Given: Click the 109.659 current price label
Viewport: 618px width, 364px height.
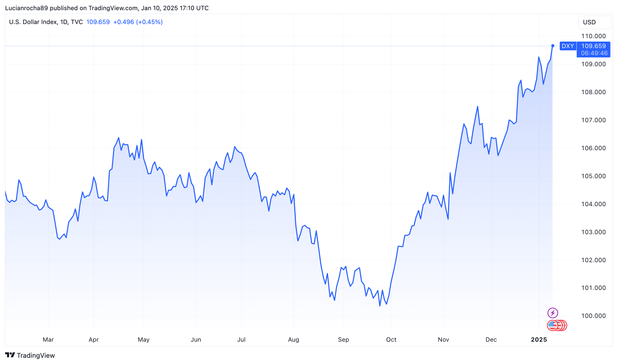Looking at the screenshot, I should point(593,46).
